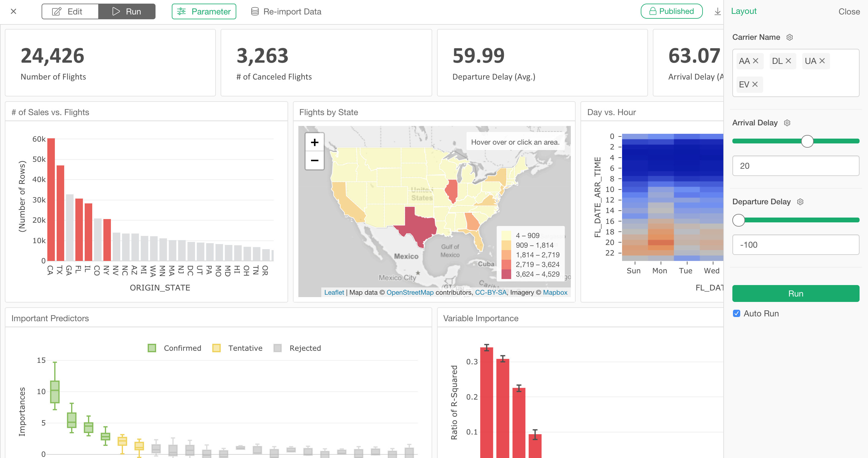This screenshot has width=868, height=458.
Task: Remove the DL carrier tag
Action: [788, 61]
